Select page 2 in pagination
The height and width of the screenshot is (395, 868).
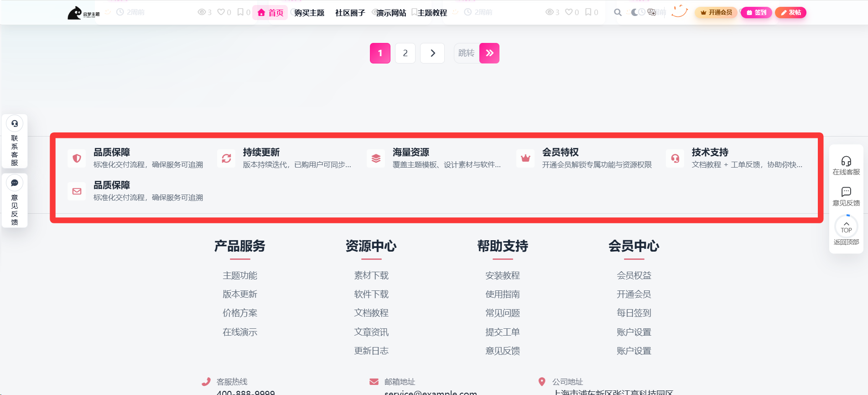[x=405, y=53]
